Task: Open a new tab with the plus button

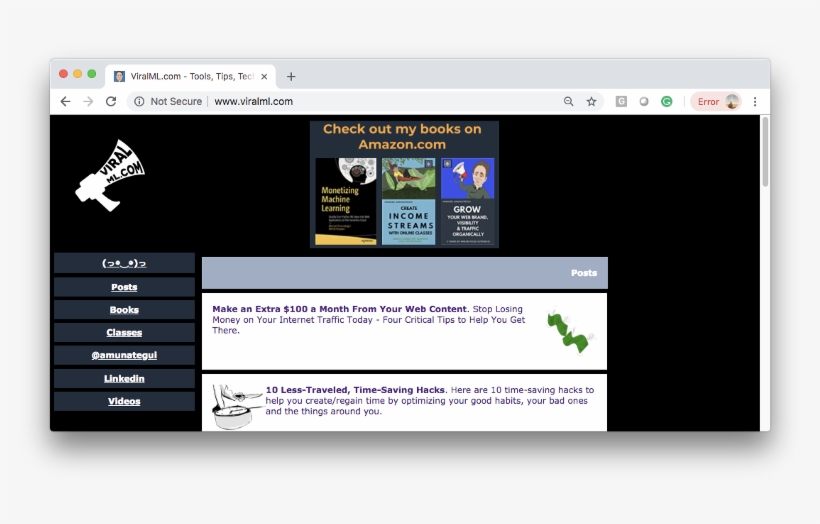Action: [x=291, y=76]
